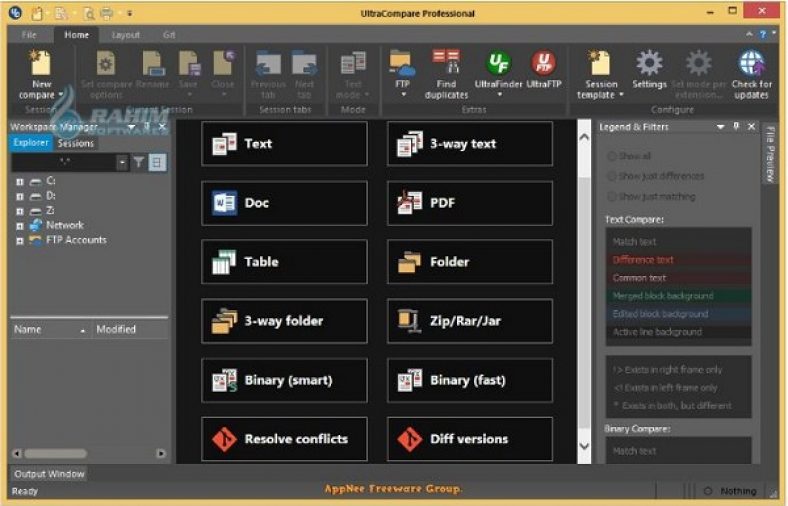This screenshot has width=788, height=506.
Task: Click the Difference text color swatch
Action: pos(679,260)
